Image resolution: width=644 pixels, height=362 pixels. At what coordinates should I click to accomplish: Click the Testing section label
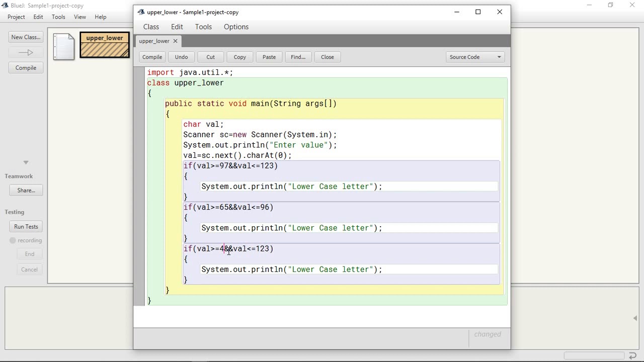(x=15, y=212)
